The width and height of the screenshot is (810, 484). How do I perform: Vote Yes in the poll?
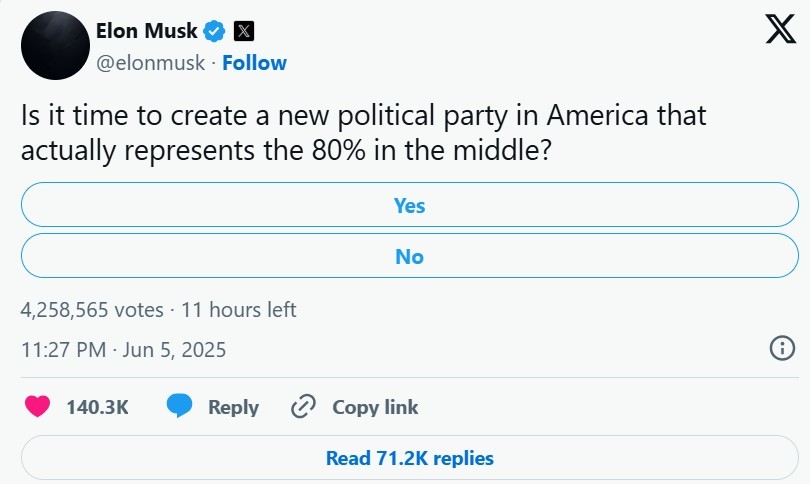pos(410,205)
